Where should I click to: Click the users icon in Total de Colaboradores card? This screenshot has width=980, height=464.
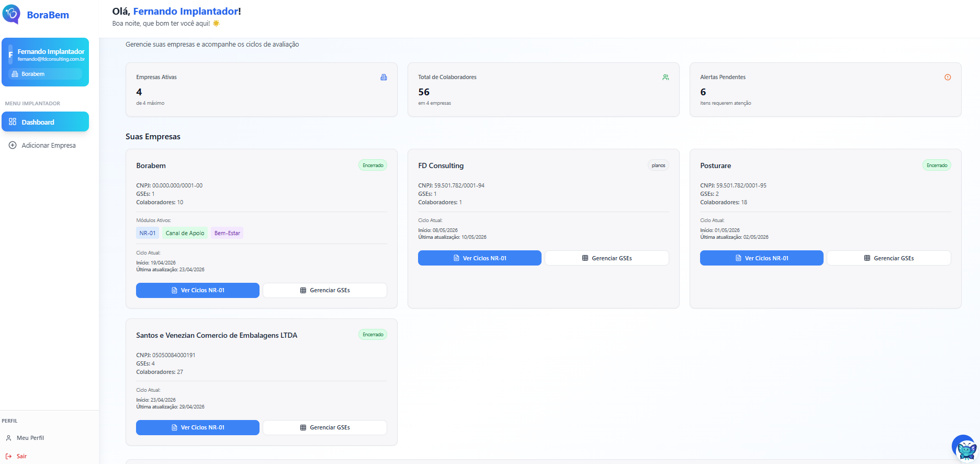[666, 78]
